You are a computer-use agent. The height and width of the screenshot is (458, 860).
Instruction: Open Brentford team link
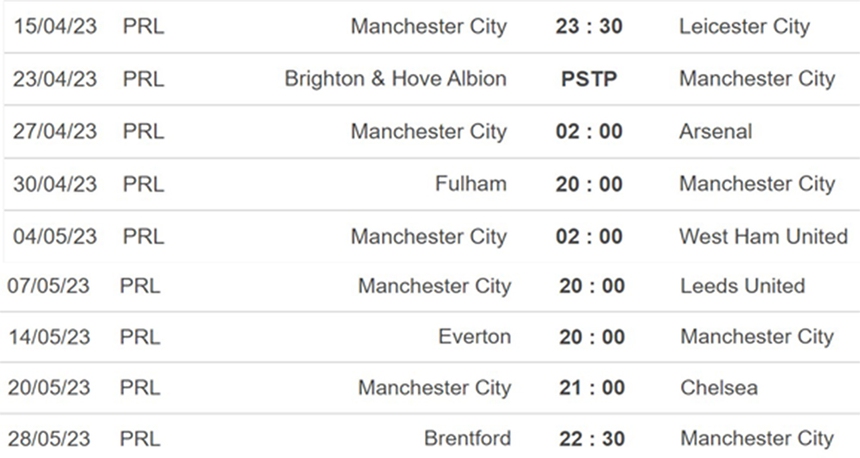467,438
